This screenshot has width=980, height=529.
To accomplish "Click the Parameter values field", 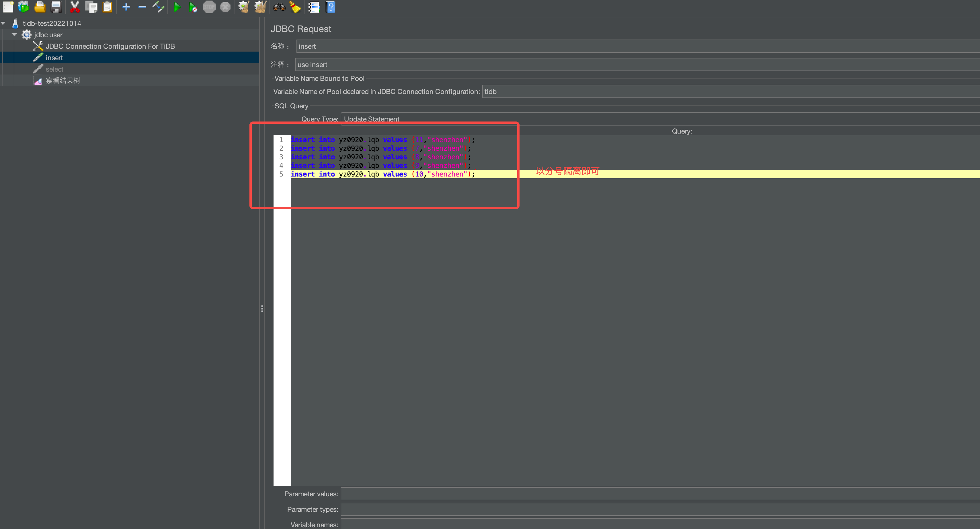I will [660, 494].
